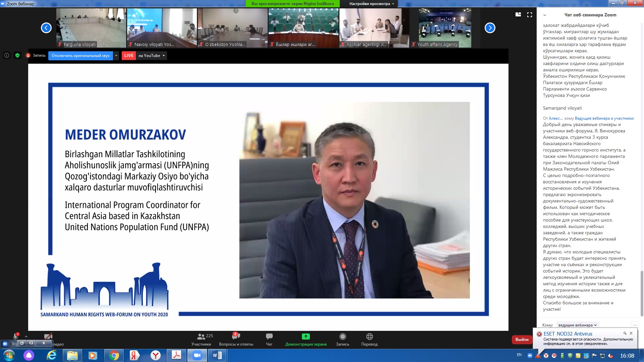
Task: Collapse chat panel with chevron
Action: (x=545, y=15)
